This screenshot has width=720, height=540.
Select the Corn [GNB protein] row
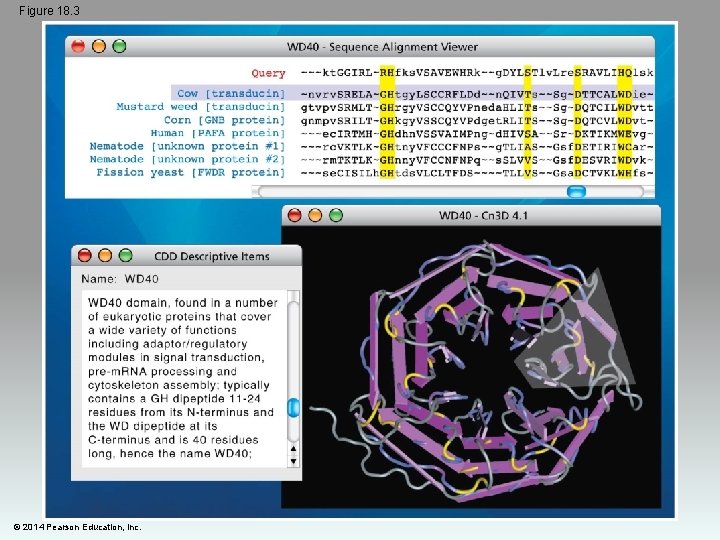click(409, 120)
